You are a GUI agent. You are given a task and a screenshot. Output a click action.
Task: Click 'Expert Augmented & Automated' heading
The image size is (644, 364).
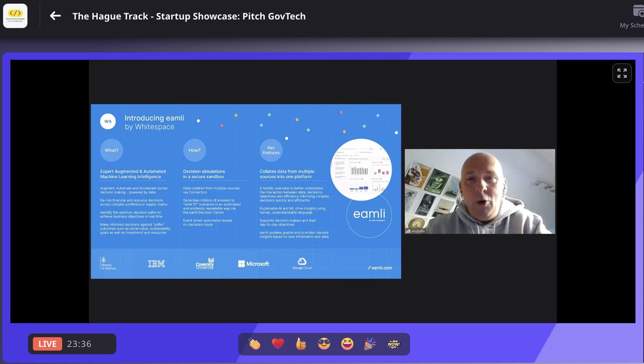tap(133, 174)
